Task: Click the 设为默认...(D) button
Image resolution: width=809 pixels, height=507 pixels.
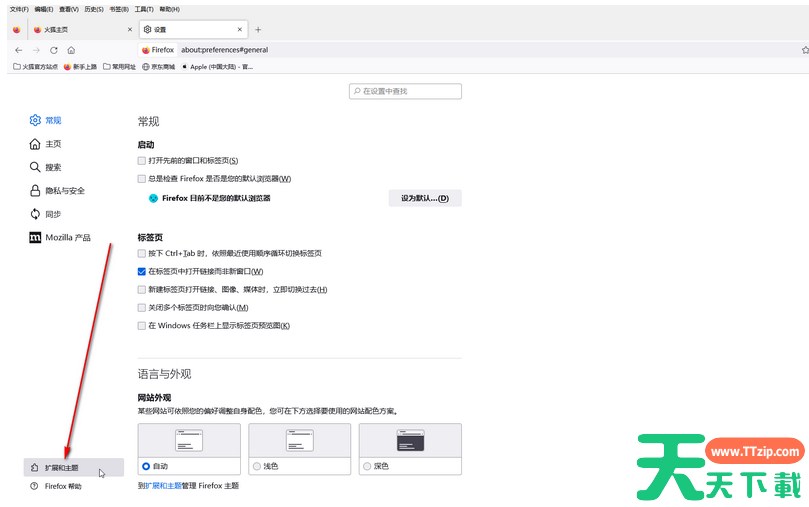Action: (x=424, y=198)
